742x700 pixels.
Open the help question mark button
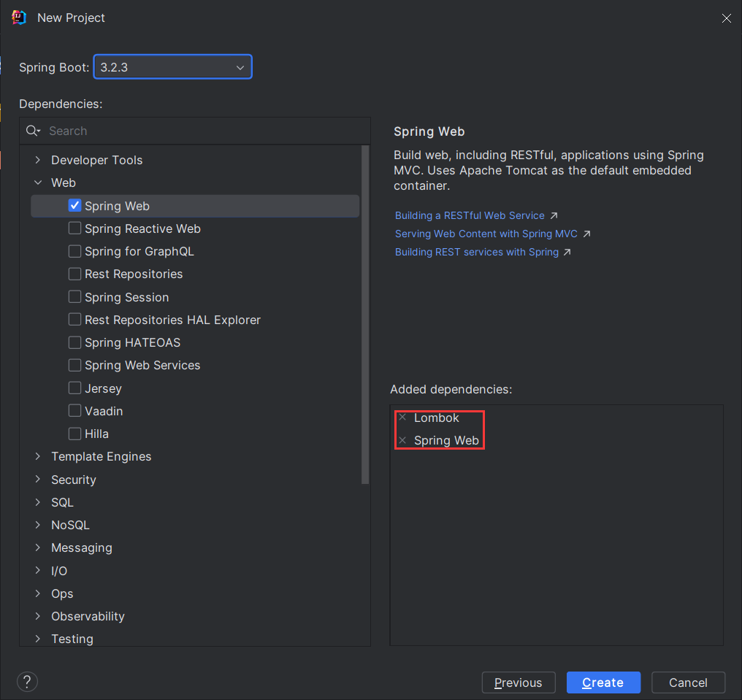(x=27, y=682)
